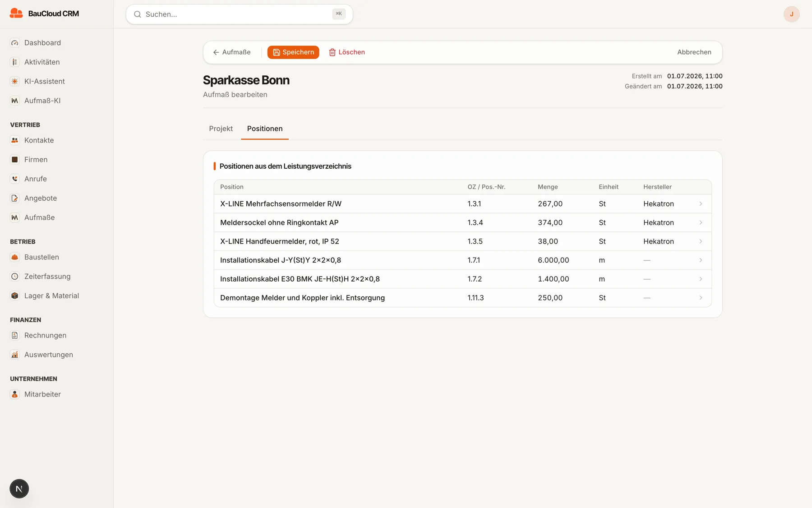
Task: Delete the Aufmaß with Löschen label
Action: point(351,52)
